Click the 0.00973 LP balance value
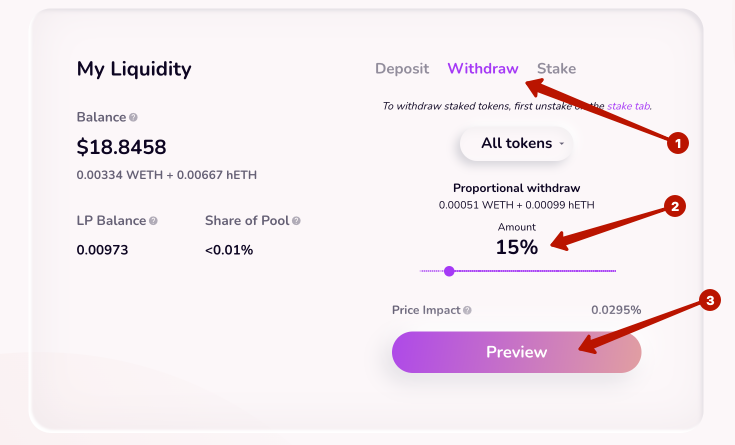The height and width of the screenshot is (445, 735). (x=102, y=250)
